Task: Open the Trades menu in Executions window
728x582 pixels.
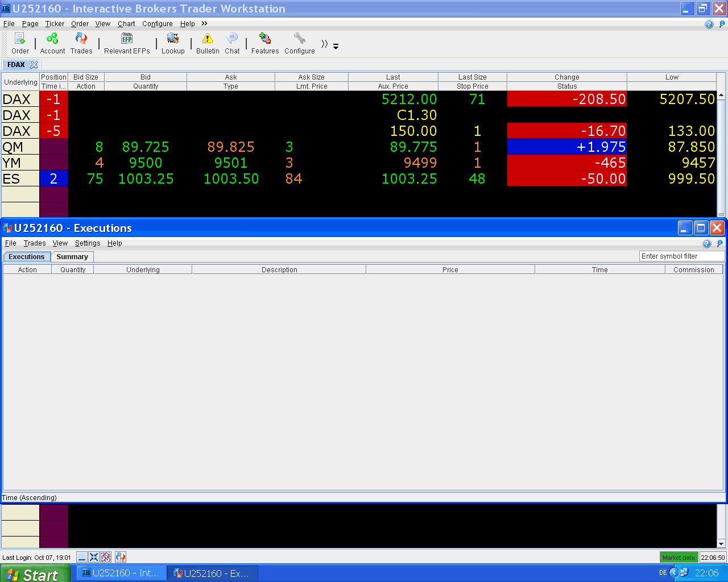Action: 35,243
